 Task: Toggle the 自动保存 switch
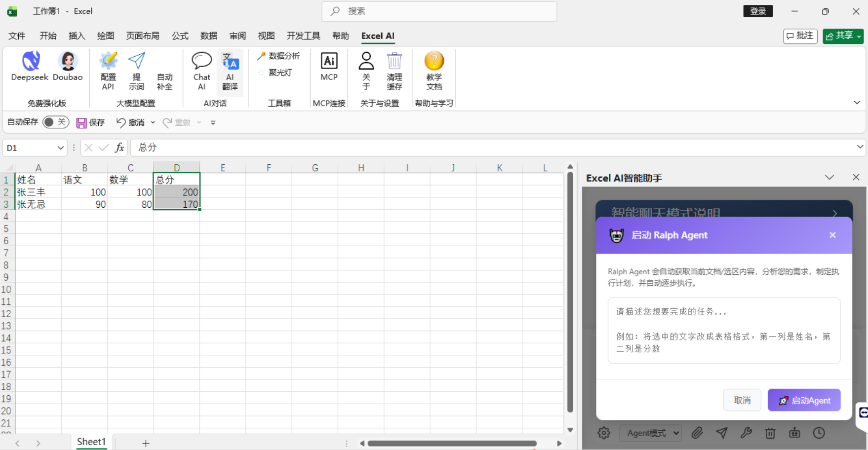pos(55,122)
